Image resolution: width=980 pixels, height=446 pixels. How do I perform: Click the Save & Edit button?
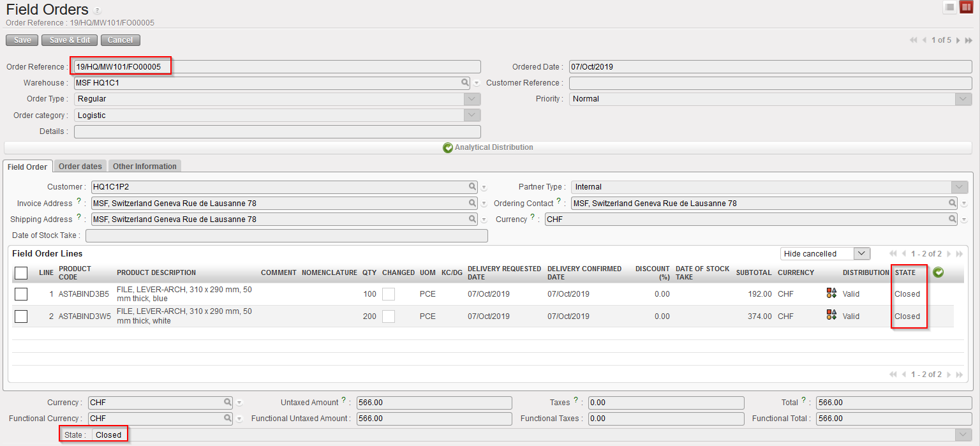point(70,40)
